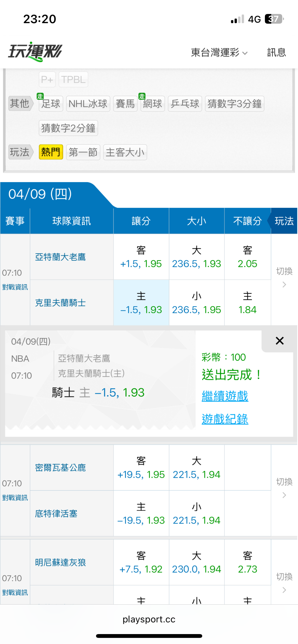Tap the 玩運彩 logo

click(x=35, y=52)
